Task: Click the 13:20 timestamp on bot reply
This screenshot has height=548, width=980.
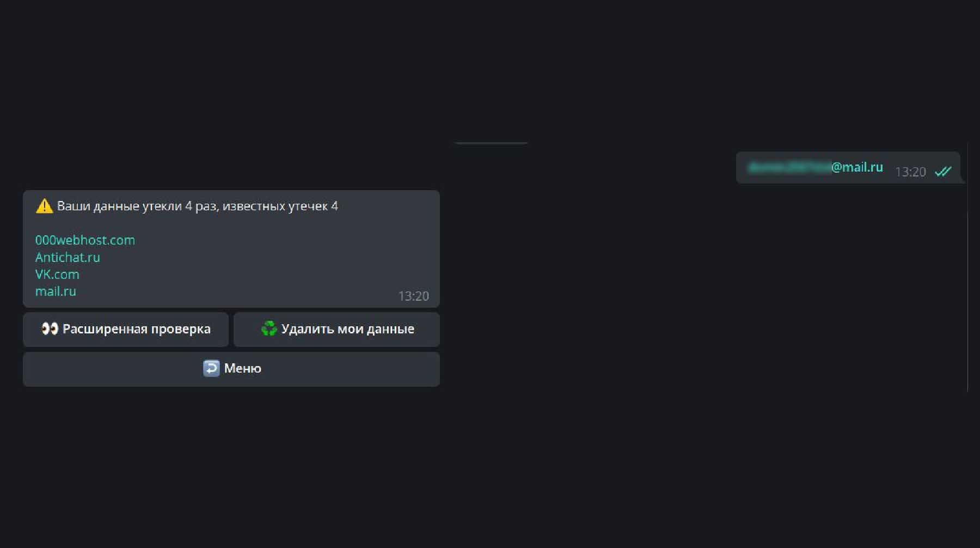Action: click(414, 296)
